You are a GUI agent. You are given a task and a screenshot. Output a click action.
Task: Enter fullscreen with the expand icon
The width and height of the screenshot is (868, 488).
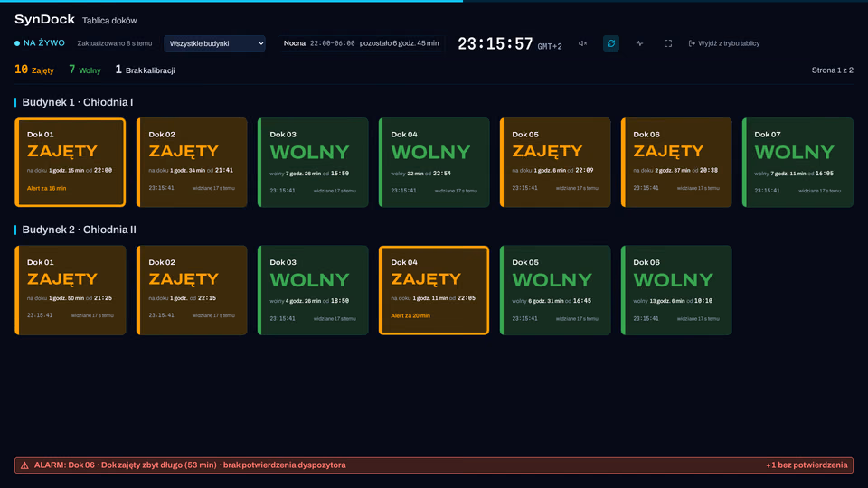pos(668,43)
